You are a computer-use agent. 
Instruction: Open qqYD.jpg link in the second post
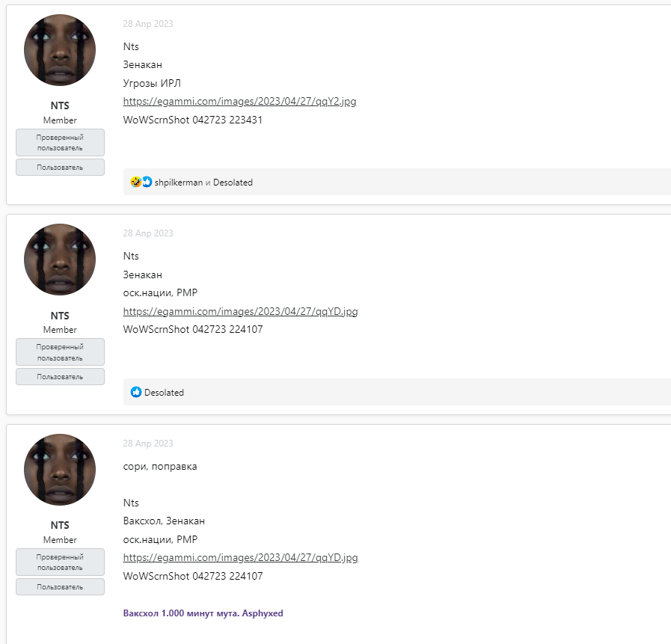[x=240, y=311]
